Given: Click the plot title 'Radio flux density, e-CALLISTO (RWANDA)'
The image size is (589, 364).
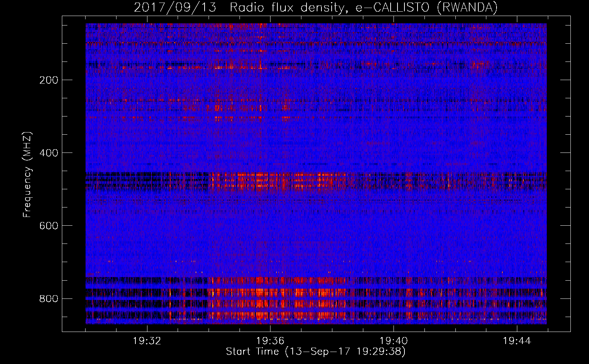Looking at the screenshot, I should click(363, 8).
